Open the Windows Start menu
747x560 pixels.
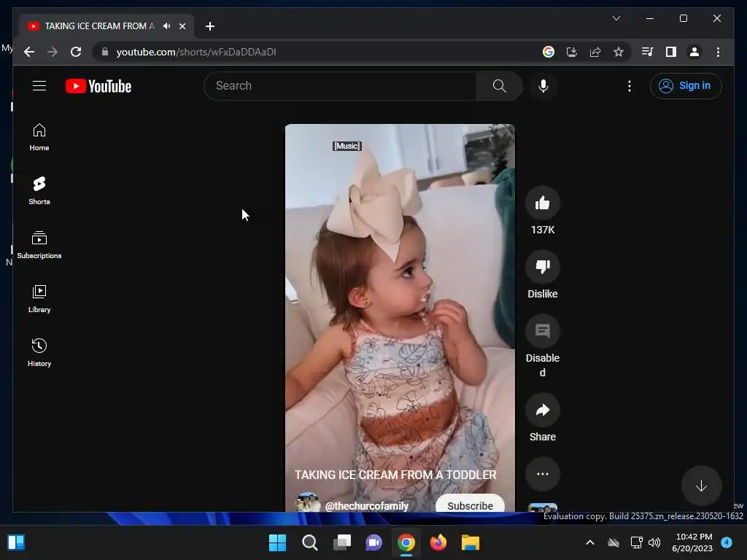[x=277, y=542]
